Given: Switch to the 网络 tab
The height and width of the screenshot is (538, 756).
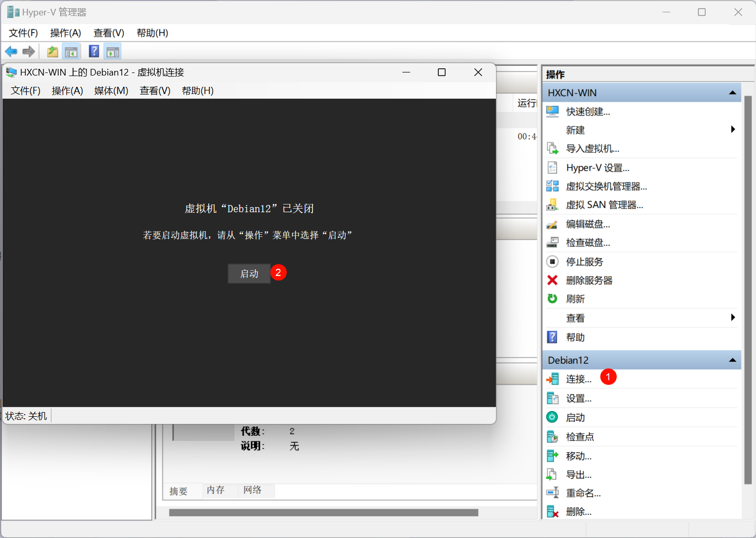Looking at the screenshot, I should (252, 490).
